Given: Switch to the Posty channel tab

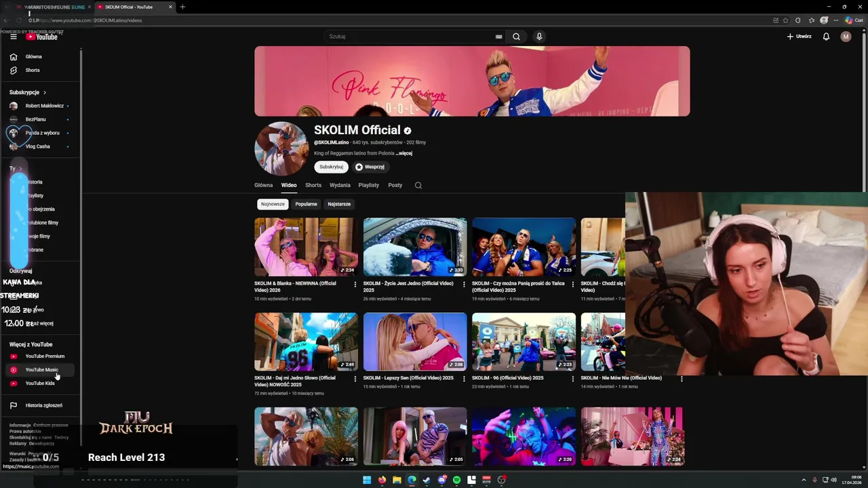Looking at the screenshot, I should coord(395,185).
